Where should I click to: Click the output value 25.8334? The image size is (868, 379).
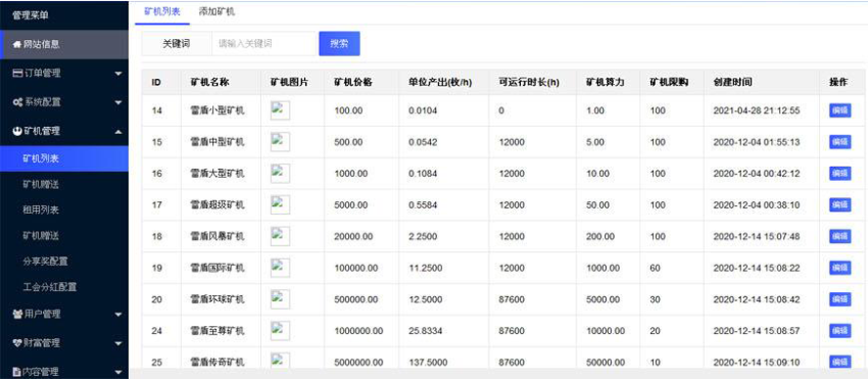(x=425, y=331)
